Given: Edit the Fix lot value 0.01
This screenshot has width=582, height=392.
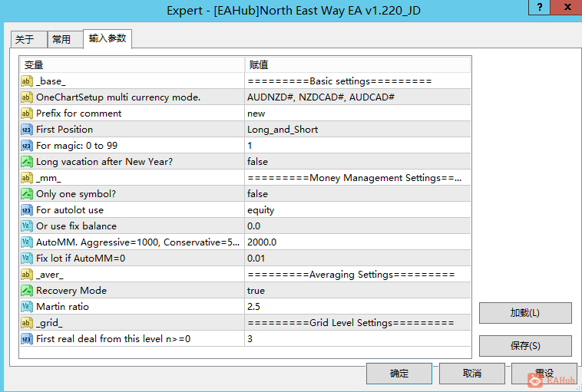Looking at the screenshot, I should [358, 259].
